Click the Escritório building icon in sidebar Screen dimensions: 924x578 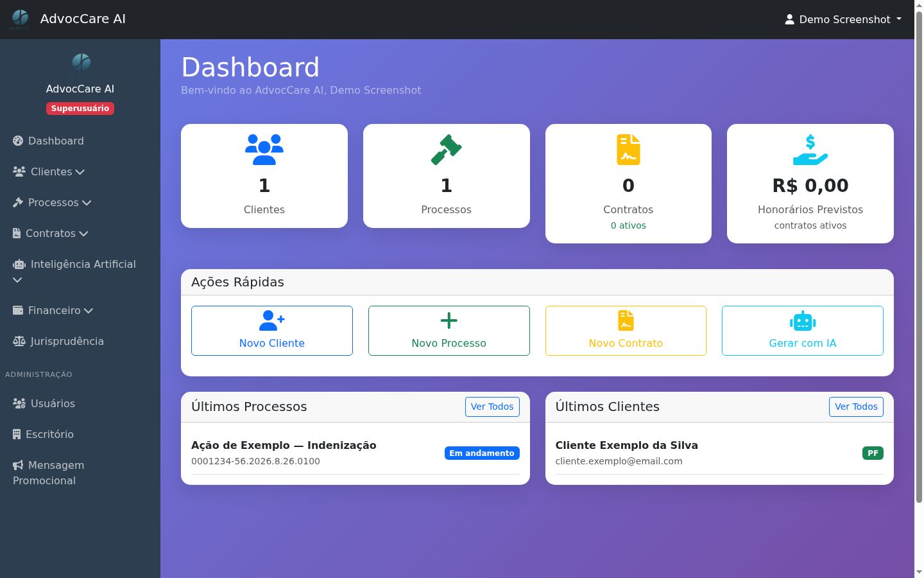[17, 434]
